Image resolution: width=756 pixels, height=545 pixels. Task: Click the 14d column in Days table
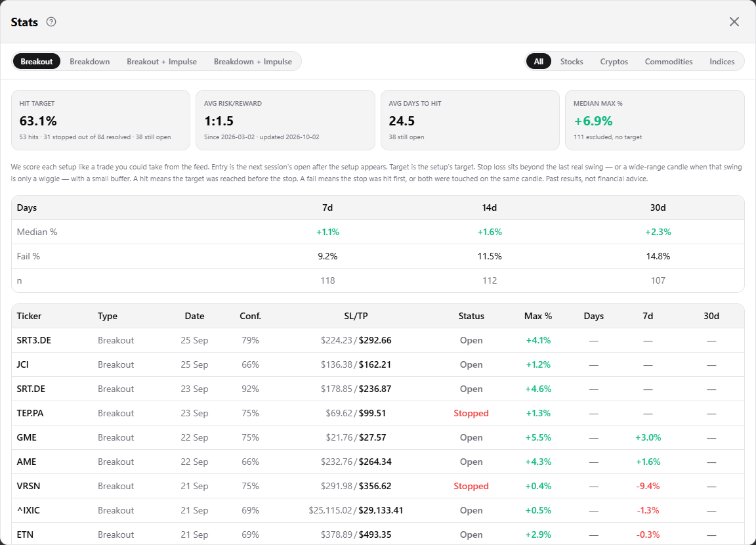tap(490, 207)
